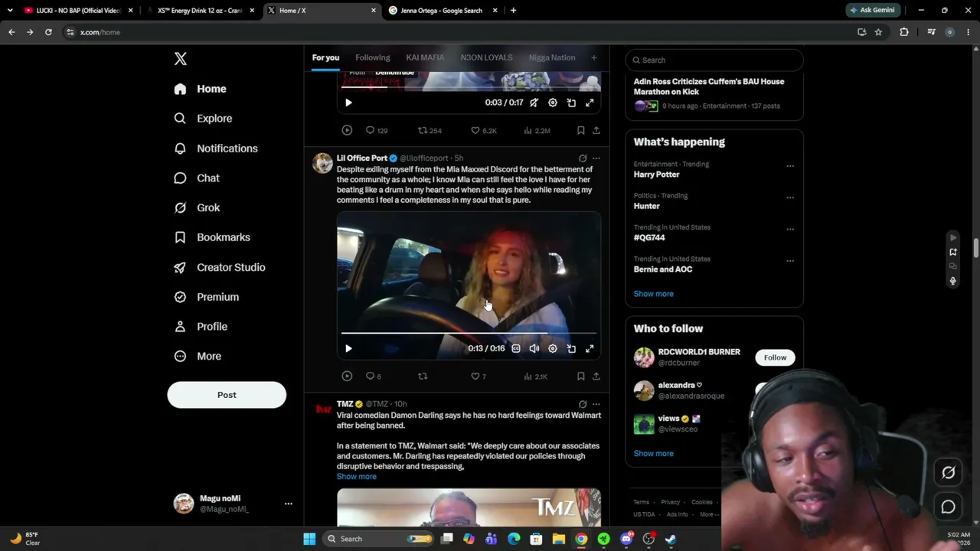Seek in the 0:13 / 0:16 video progress bar

(x=469, y=334)
